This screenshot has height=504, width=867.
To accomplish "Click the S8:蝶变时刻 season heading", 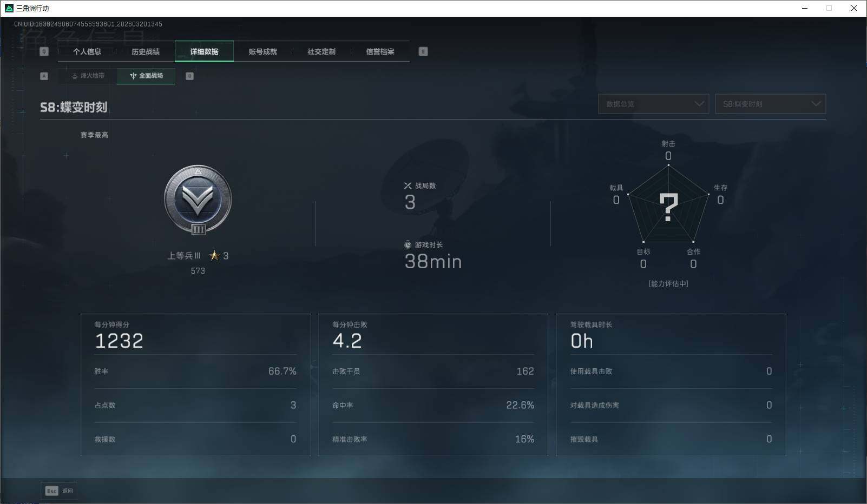I will (74, 107).
